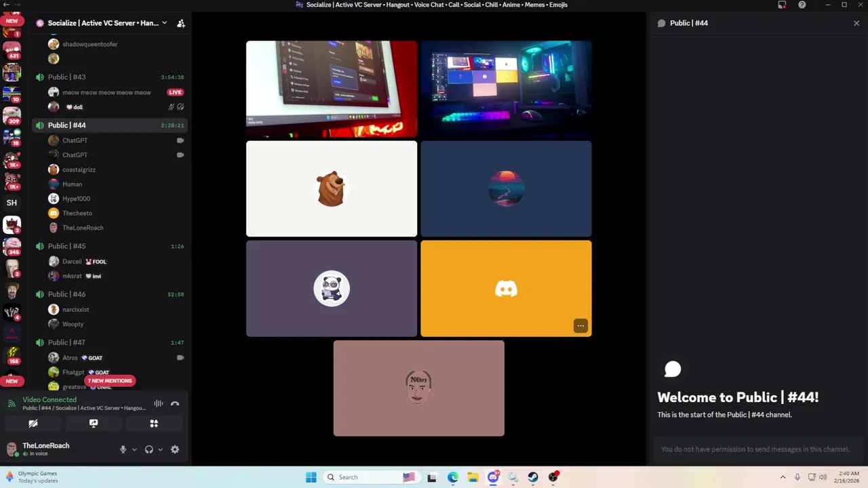Focus the orange Discord logo participant tile

point(506,289)
